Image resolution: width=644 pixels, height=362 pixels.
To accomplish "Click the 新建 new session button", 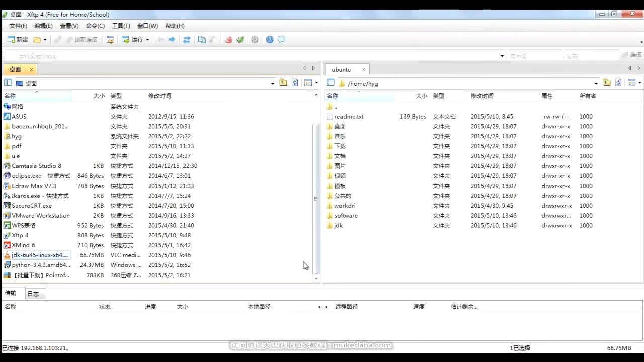I will 18,40.
